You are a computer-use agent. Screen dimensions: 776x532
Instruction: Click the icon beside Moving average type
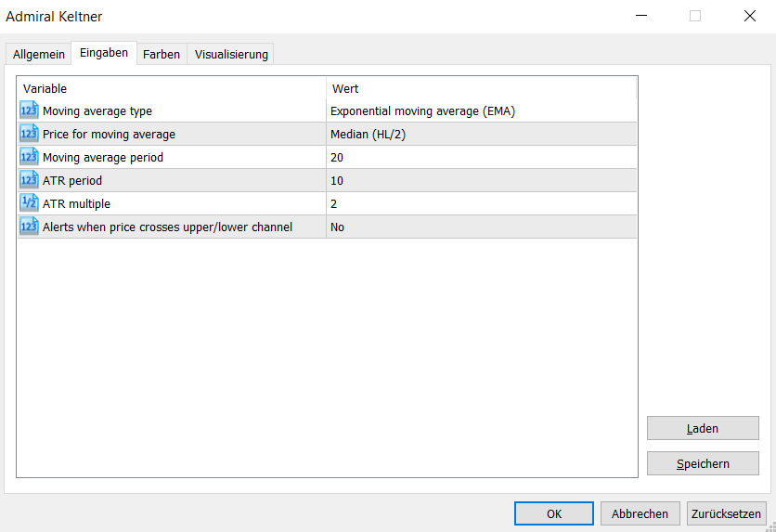pyautogui.click(x=29, y=110)
